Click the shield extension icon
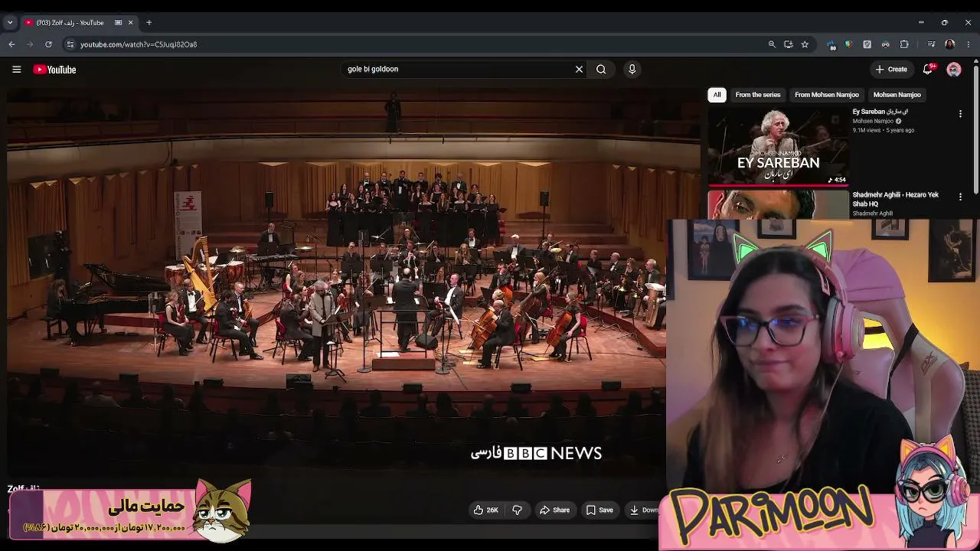This screenshot has width=980, height=551. click(x=848, y=44)
